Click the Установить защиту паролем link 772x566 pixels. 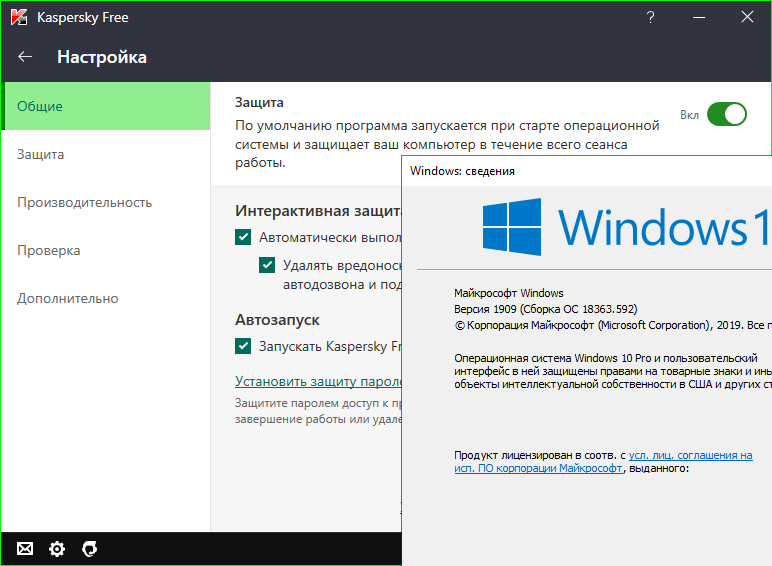(x=318, y=381)
